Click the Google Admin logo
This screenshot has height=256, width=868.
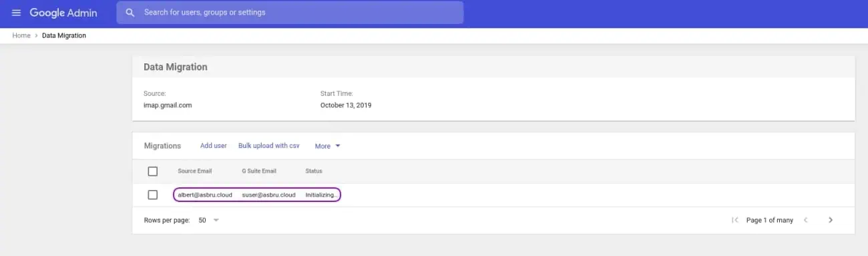click(x=63, y=13)
